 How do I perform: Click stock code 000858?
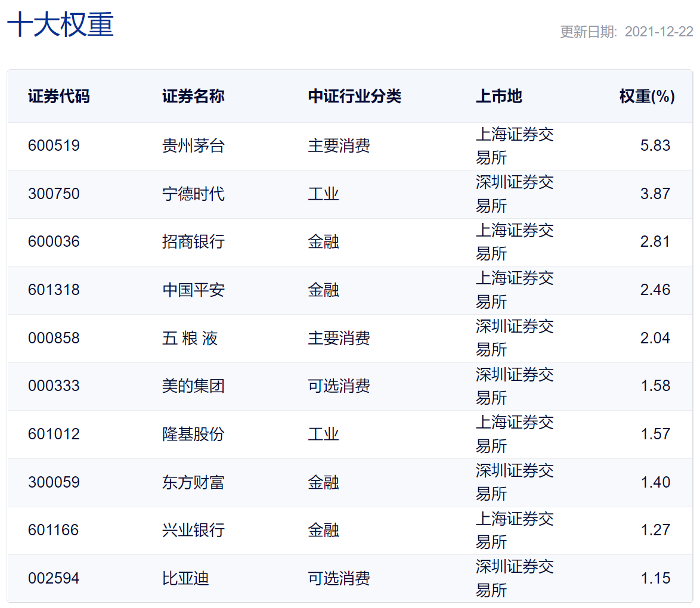coord(54,339)
